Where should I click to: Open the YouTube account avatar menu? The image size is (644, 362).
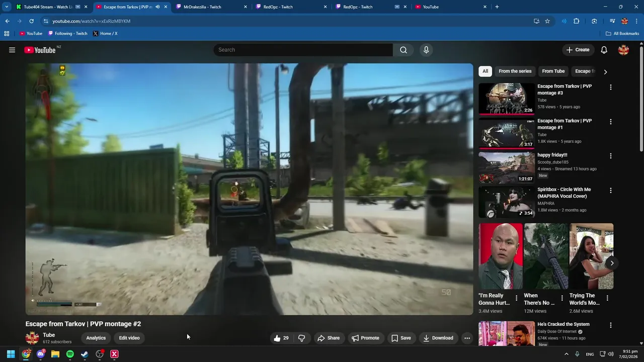point(623,50)
